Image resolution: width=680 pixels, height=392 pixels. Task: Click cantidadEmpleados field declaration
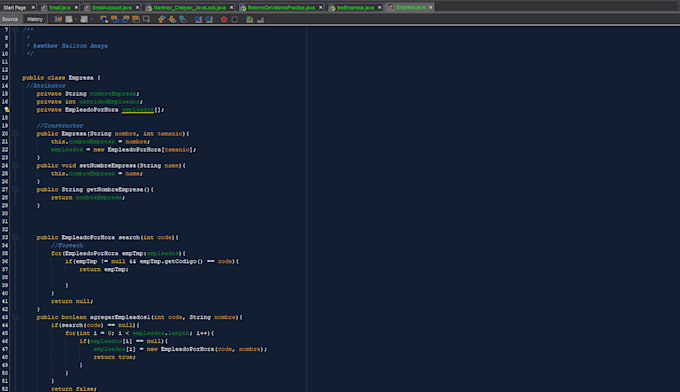pyautogui.click(x=109, y=102)
